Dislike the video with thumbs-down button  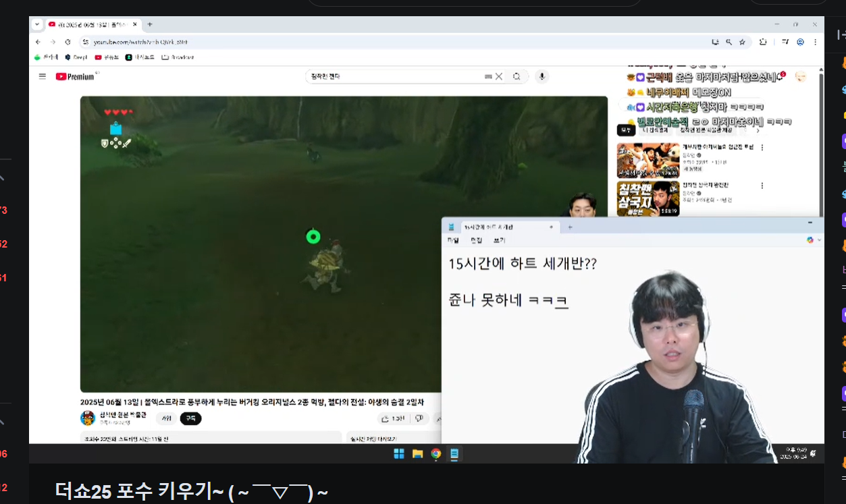coord(419,418)
